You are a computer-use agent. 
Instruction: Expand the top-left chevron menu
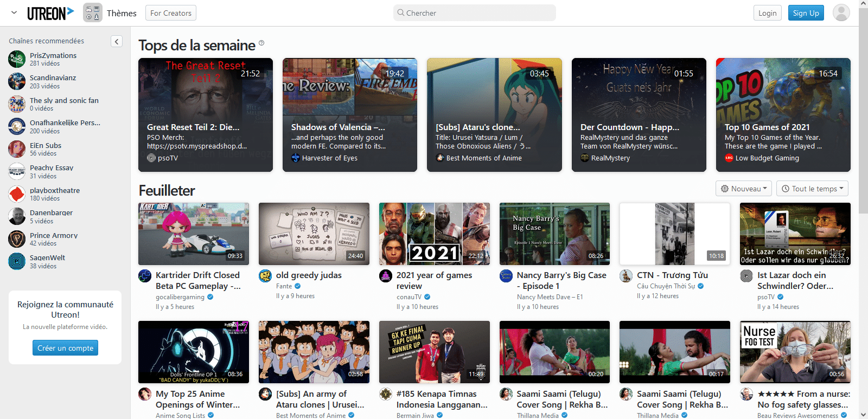click(x=14, y=12)
